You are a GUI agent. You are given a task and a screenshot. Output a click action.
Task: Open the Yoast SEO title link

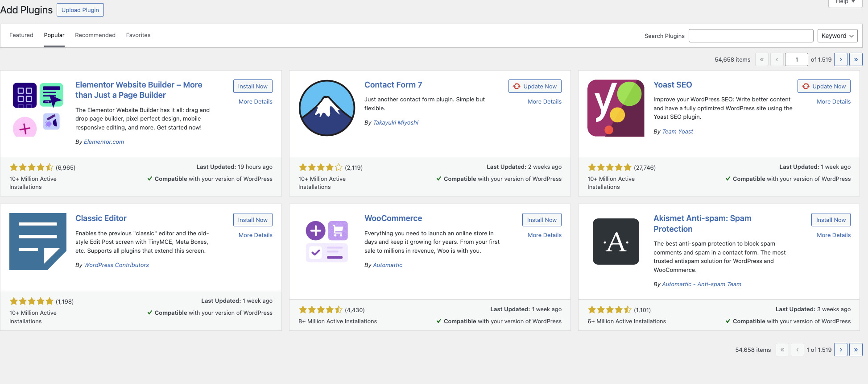click(x=673, y=85)
